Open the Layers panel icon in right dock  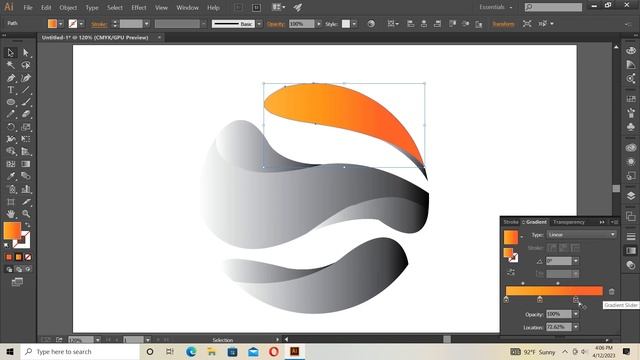(x=631, y=196)
